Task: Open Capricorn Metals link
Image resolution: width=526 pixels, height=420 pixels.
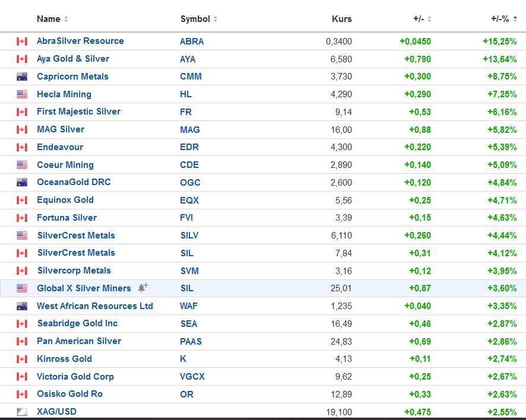Action: (72, 77)
